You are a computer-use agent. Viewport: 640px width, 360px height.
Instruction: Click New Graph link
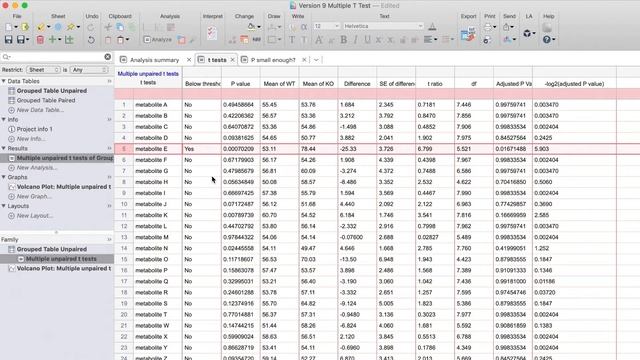pos(34,196)
